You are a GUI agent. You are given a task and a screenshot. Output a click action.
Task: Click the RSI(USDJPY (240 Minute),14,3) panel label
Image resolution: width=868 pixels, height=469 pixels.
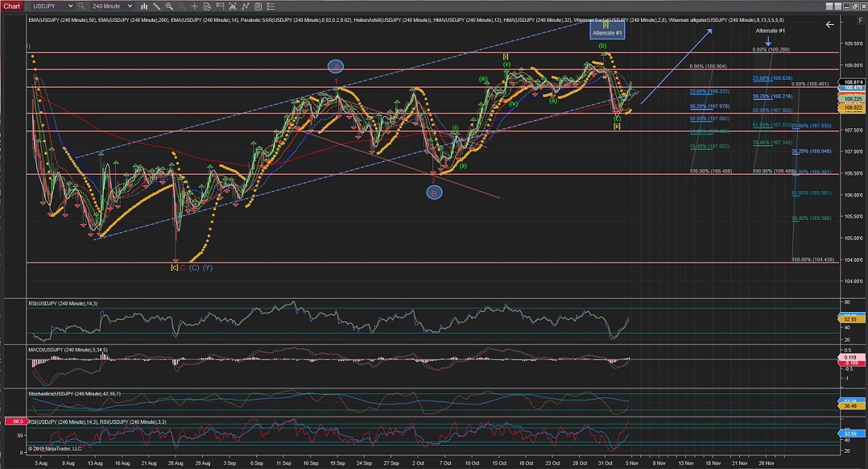[63, 304]
